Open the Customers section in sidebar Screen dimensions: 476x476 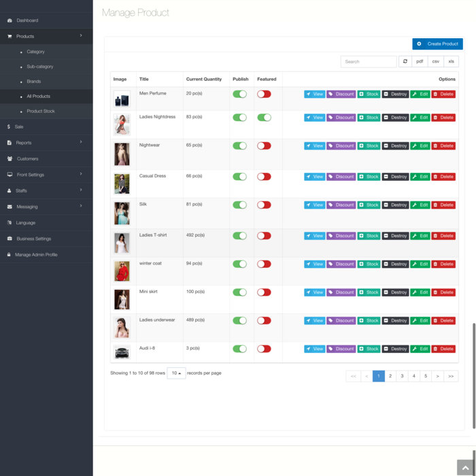[27, 158]
